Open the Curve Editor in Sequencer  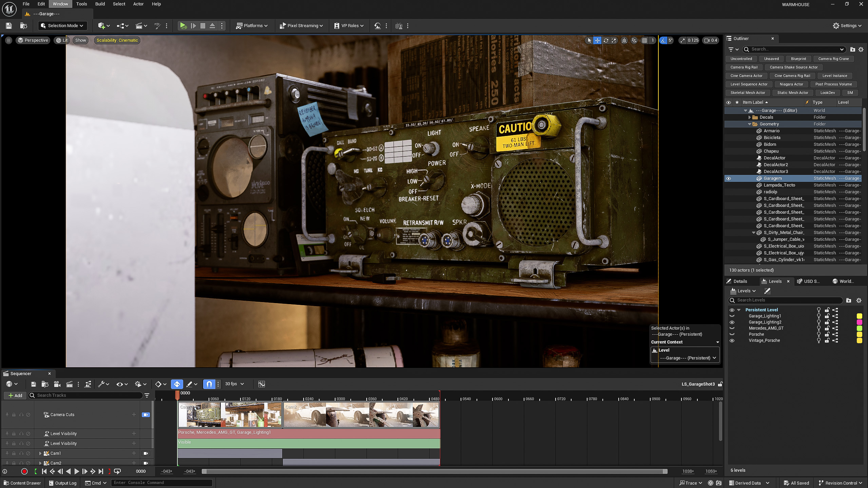(261, 384)
